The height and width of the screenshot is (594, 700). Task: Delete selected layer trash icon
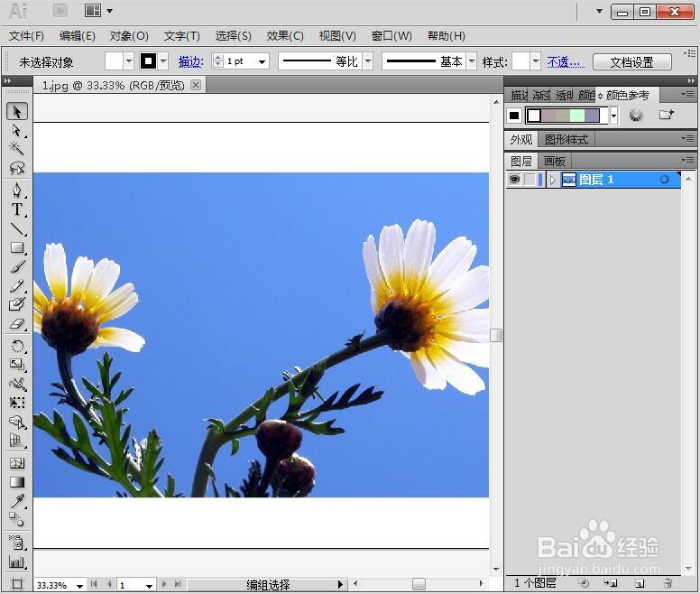pos(668,583)
